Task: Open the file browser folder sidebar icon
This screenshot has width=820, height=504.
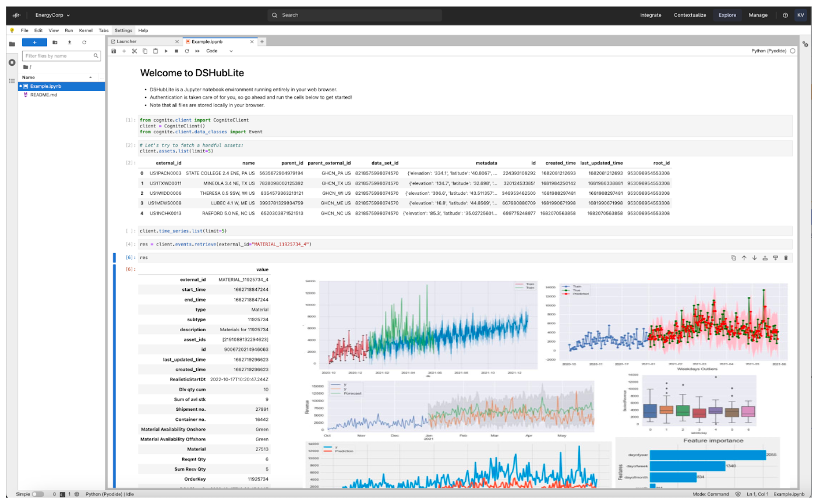Action: 12,44
